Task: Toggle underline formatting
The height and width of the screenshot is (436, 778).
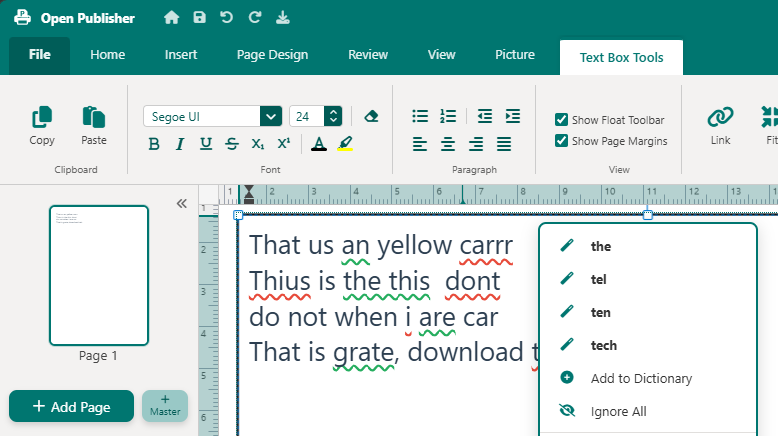Action: coord(205,144)
